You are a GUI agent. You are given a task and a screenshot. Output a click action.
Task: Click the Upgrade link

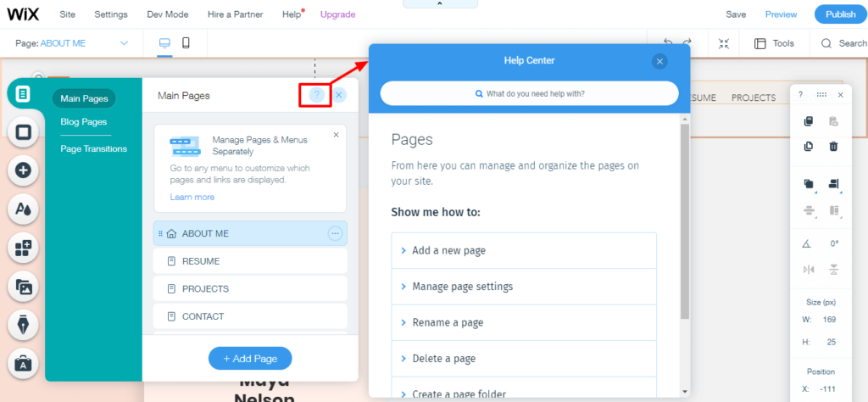tap(337, 14)
